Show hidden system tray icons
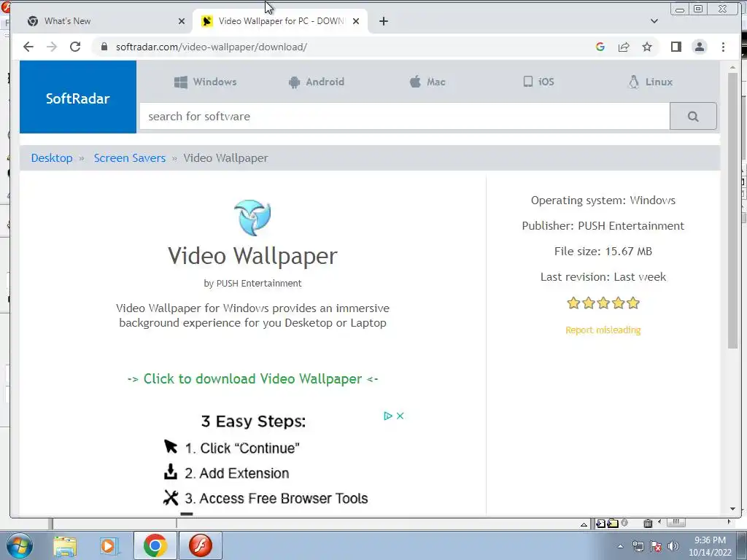This screenshot has width=747, height=560. pos(620,547)
